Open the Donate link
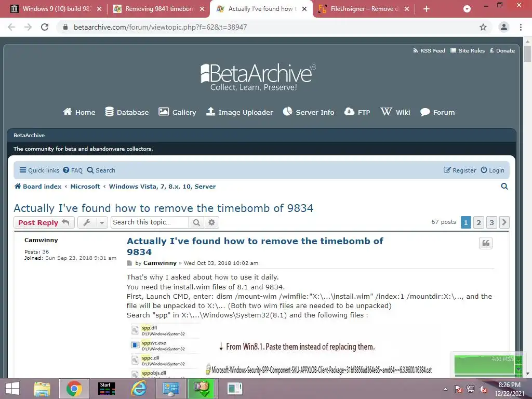Image resolution: width=532 pixels, height=399 pixels. [x=502, y=50]
